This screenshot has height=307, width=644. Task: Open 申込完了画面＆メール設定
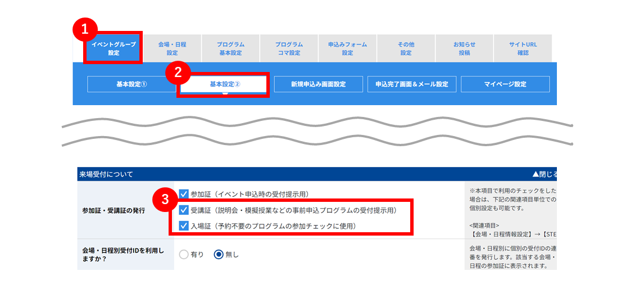[x=412, y=84]
